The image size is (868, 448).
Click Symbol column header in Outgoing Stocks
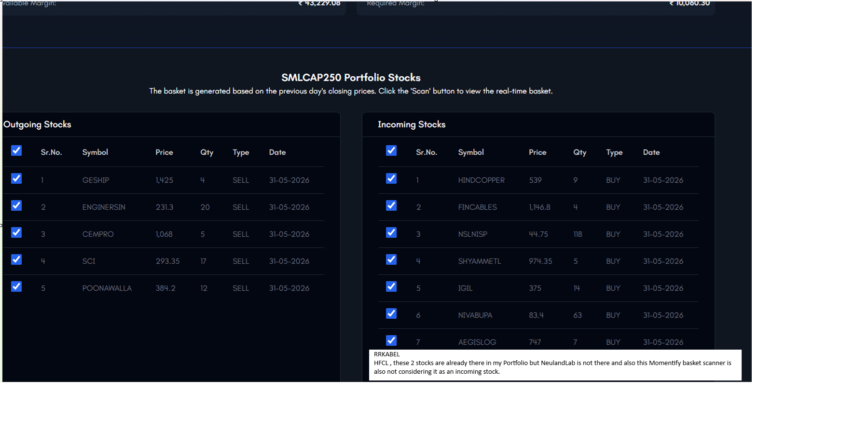coord(95,152)
